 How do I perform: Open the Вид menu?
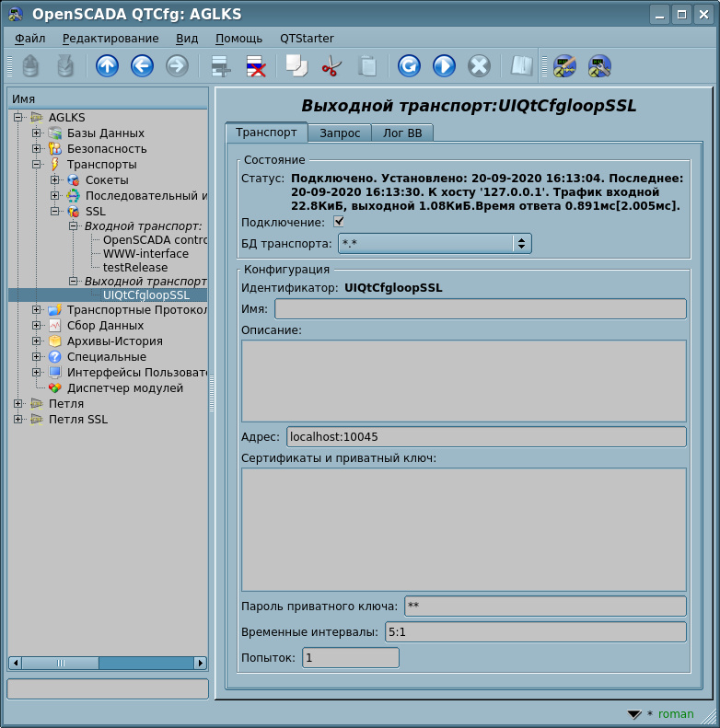[x=187, y=39]
